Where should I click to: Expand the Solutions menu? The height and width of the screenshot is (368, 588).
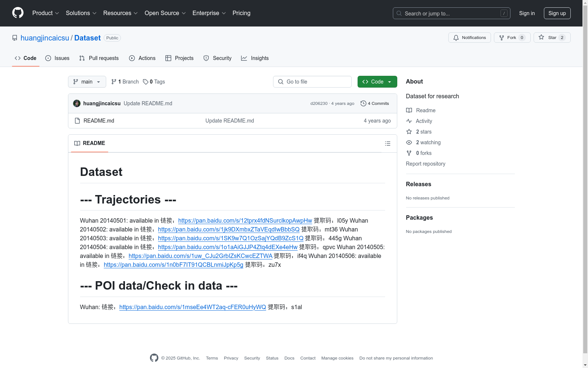[x=81, y=13]
